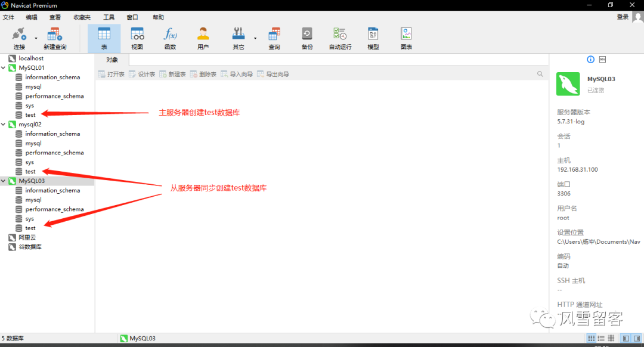Open the Model (模型) toolbar icon
This screenshot has height=347, width=644.
(373, 39)
